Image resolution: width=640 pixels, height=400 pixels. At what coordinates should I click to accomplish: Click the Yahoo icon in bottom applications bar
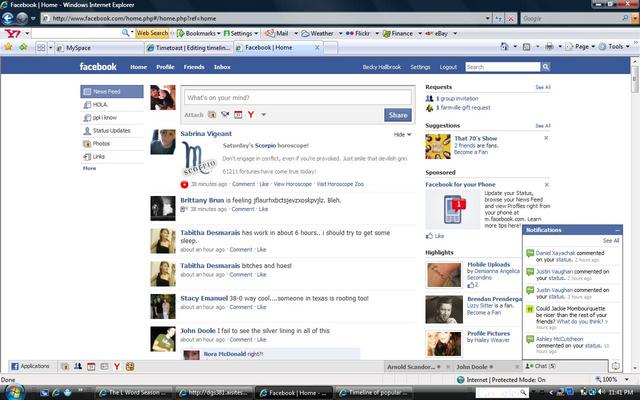(x=117, y=366)
